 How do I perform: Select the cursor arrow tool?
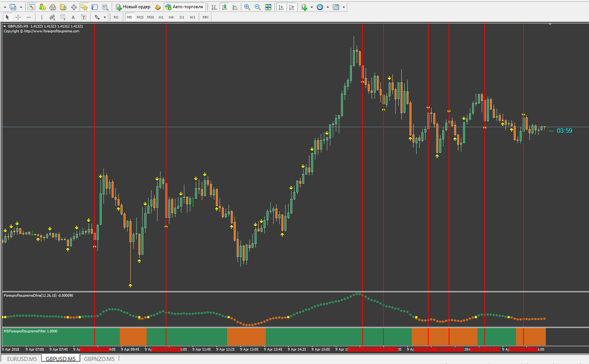[x=7, y=17]
